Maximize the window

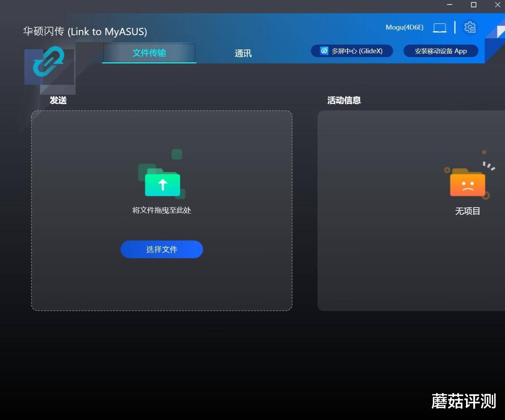(x=474, y=5)
